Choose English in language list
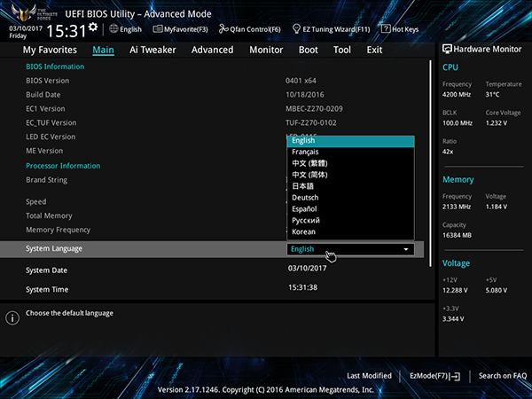This screenshot has height=399, width=532. click(350, 141)
